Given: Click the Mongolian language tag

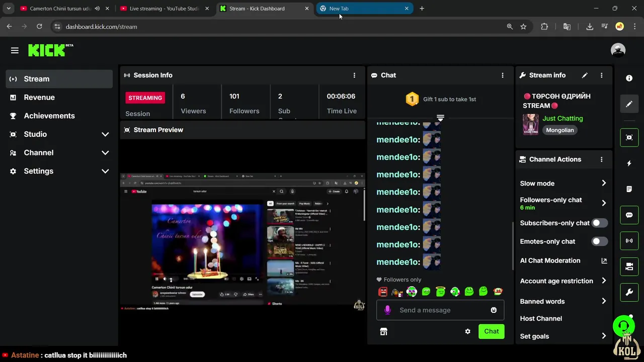Looking at the screenshot, I should click(560, 130).
